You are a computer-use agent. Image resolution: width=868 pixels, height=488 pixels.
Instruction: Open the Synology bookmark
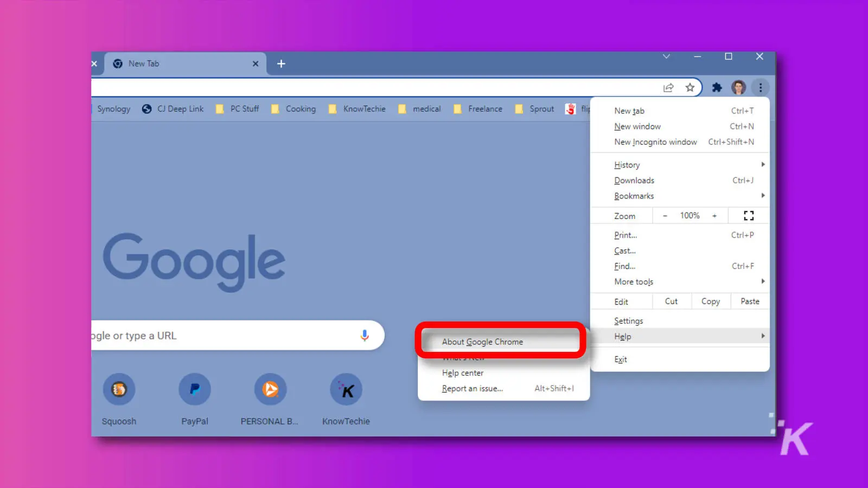(113, 109)
